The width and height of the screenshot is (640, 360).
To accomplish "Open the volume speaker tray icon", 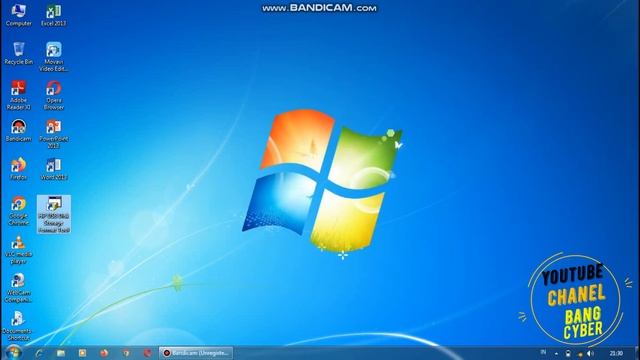I will click(590, 353).
